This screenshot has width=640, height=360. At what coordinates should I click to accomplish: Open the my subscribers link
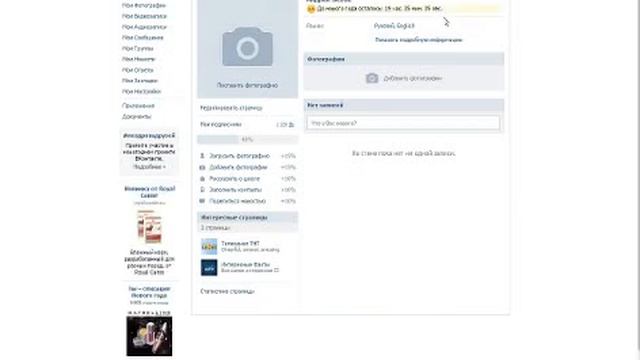tap(220, 124)
